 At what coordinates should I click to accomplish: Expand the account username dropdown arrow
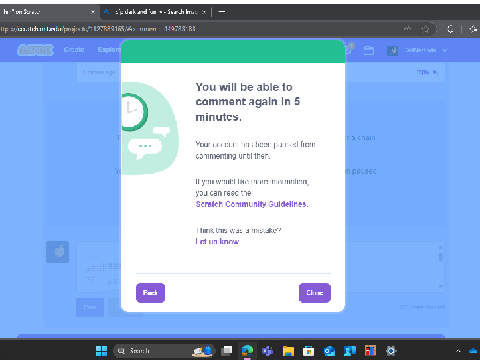(x=444, y=50)
